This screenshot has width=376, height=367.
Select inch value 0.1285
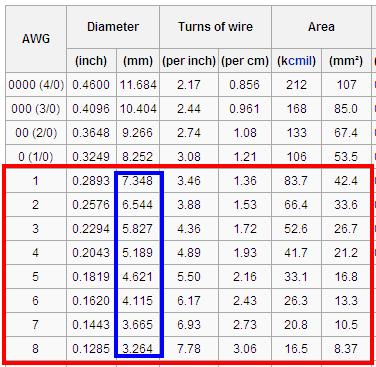[91, 349]
